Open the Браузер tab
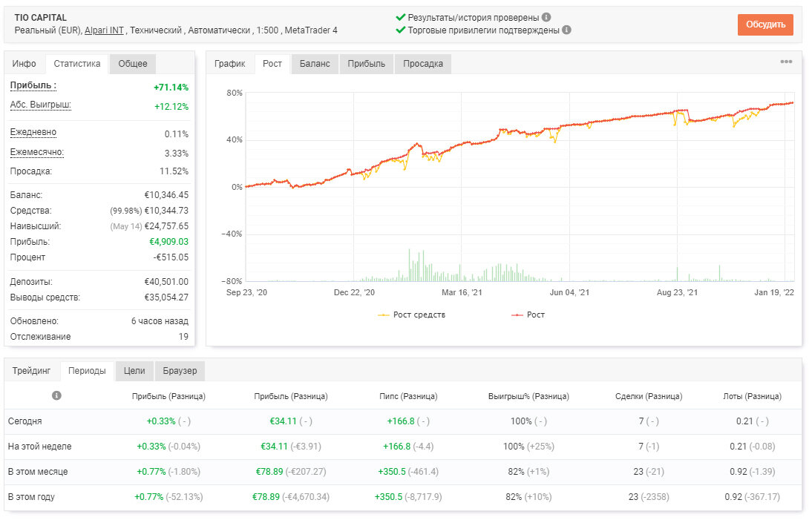 pos(180,370)
